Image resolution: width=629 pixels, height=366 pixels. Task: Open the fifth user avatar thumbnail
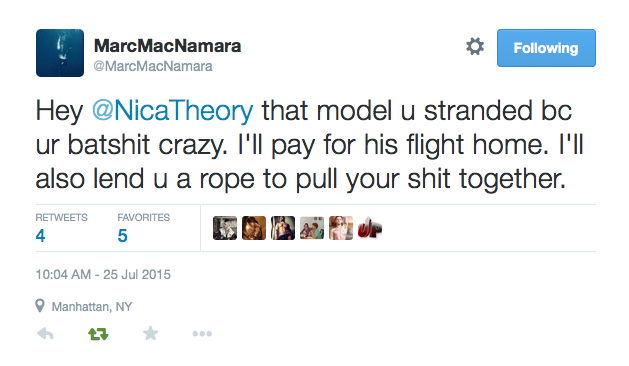click(341, 228)
